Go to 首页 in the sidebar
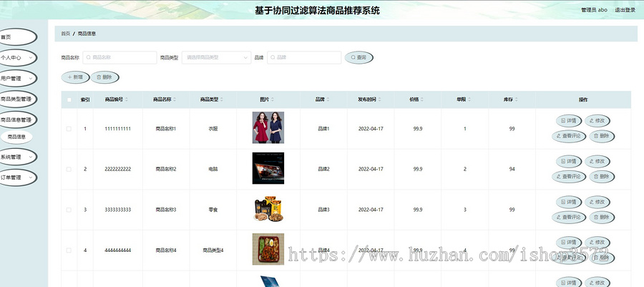This screenshot has width=644, height=287. [x=17, y=37]
